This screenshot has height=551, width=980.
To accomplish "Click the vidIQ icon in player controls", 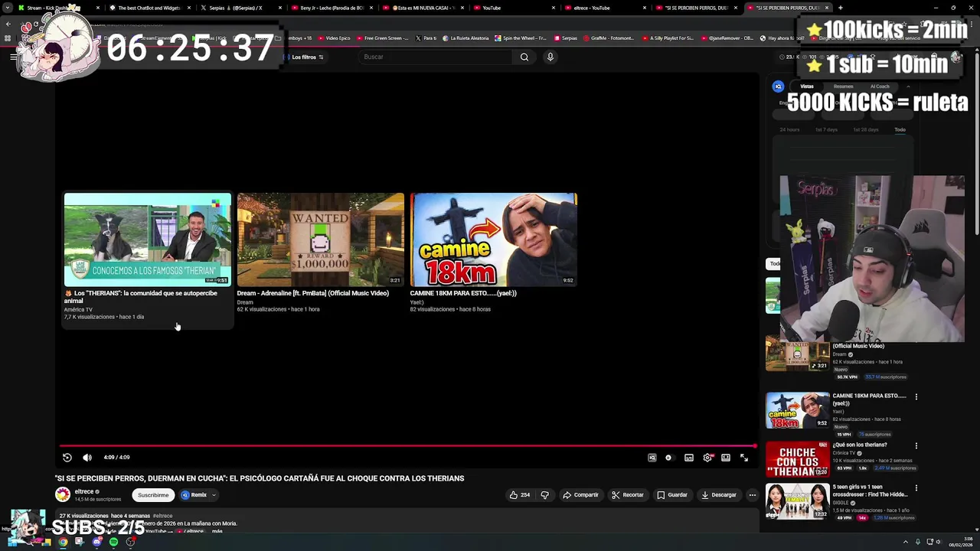I will point(652,458).
